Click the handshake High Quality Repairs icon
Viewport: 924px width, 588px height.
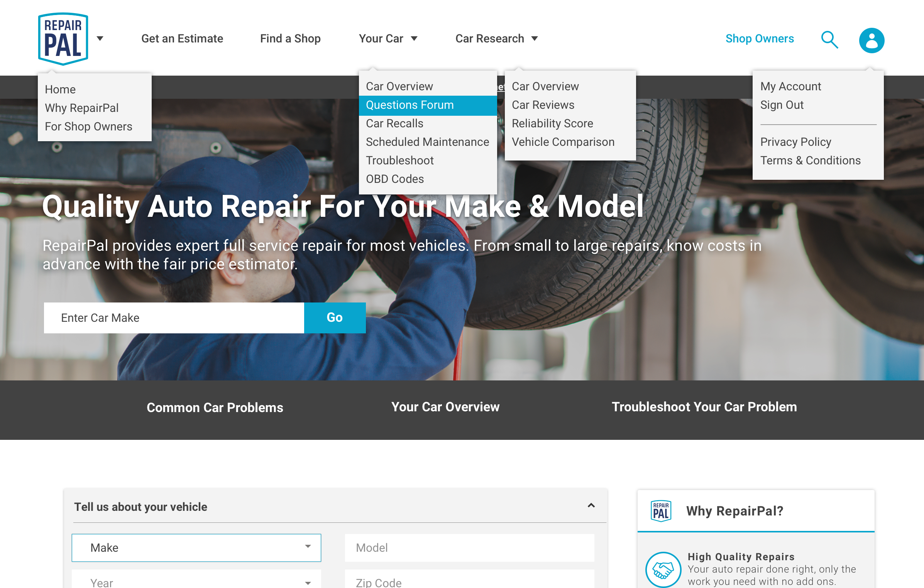663,569
